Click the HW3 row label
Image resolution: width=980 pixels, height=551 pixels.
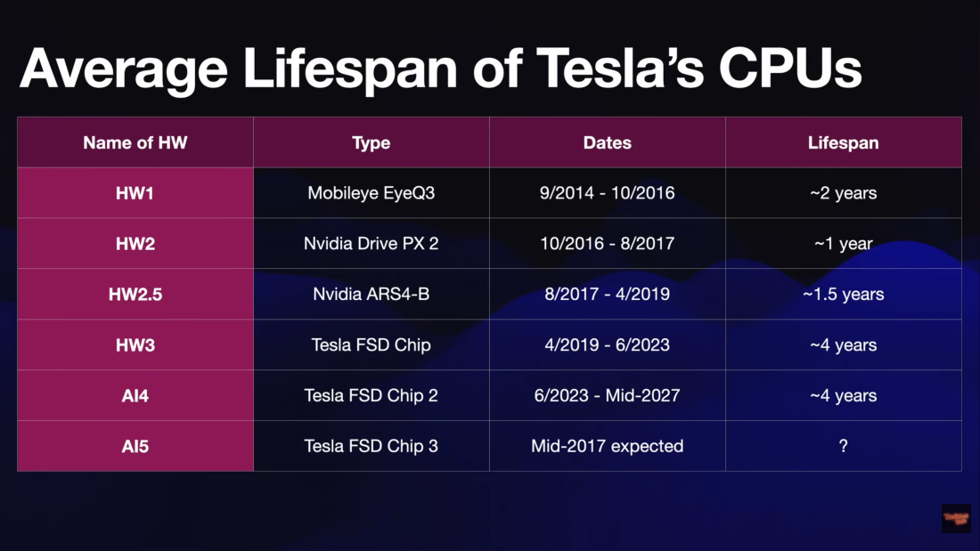click(x=135, y=344)
